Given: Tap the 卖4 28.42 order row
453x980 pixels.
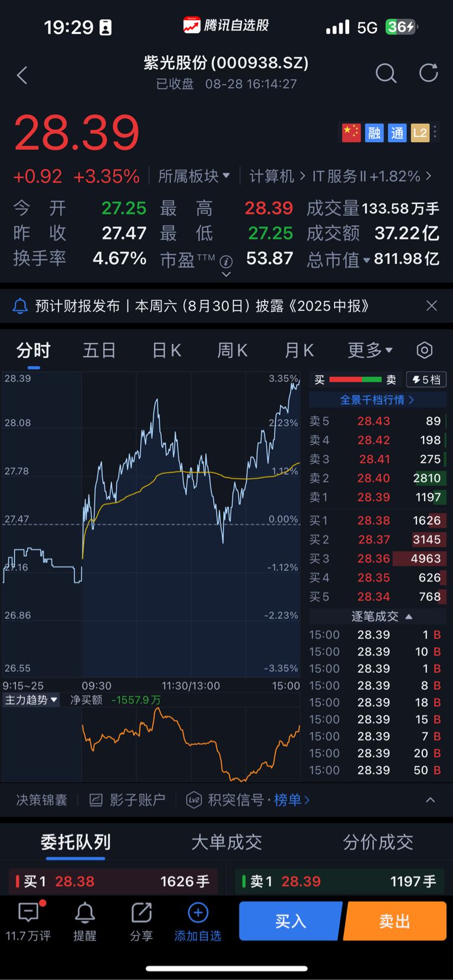Looking at the screenshot, I should pyautogui.click(x=378, y=440).
